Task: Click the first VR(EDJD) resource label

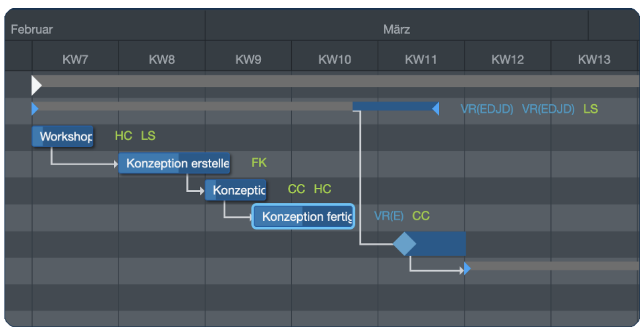Action: [487, 109]
